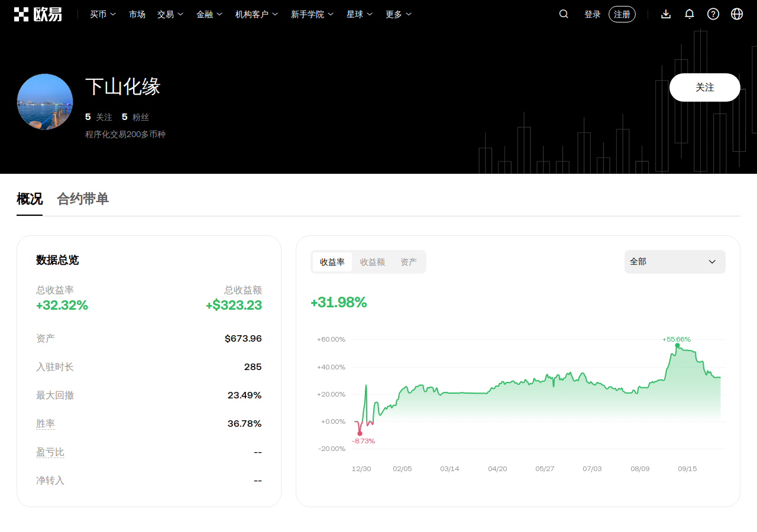The width and height of the screenshot is (757, 532).
Task: Click the 关注 follow button
Action: tap(705, 87)
